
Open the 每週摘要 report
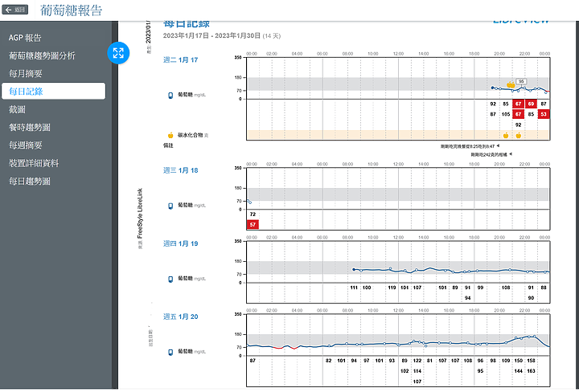coord(26,145)
